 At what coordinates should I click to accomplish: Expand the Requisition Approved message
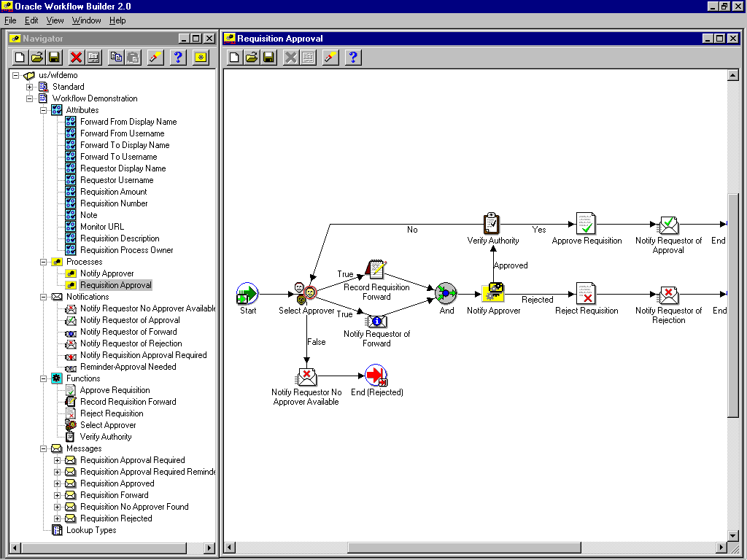point(57,483)
